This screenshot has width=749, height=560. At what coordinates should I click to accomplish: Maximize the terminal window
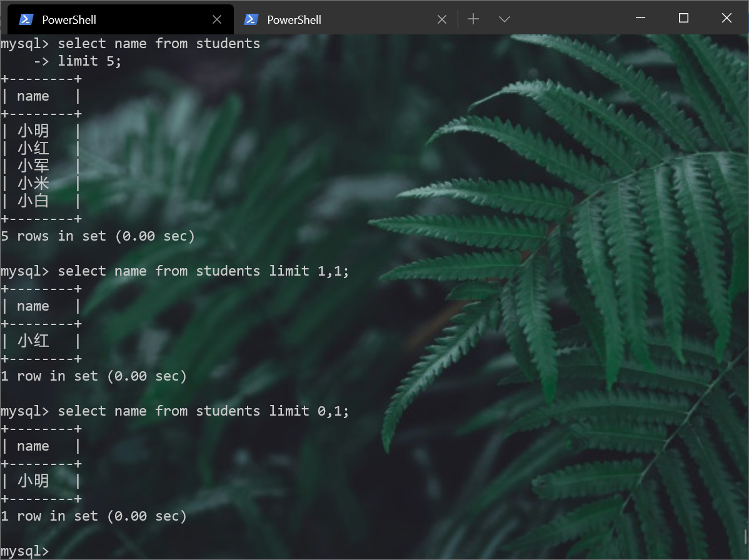(683, 18)
